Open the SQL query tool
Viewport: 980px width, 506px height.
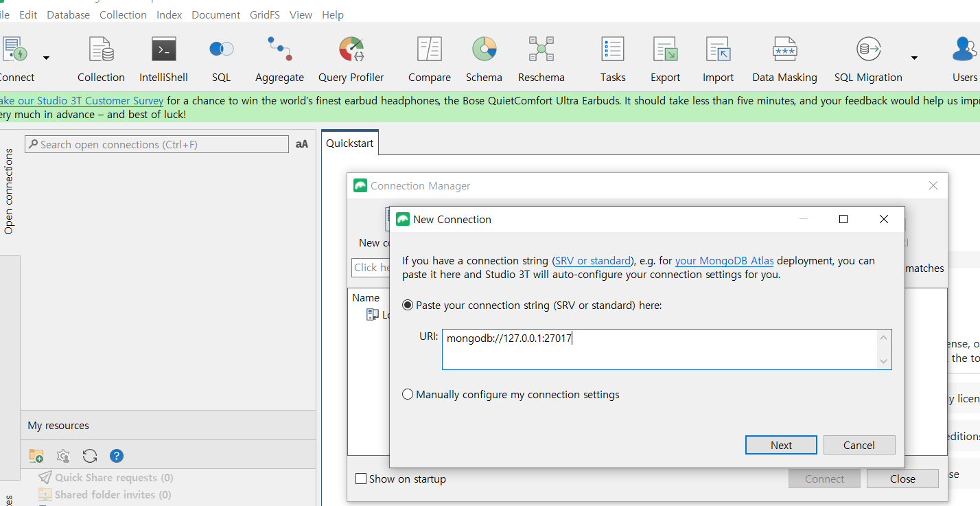pyautogui.click(x=221, y=59)
